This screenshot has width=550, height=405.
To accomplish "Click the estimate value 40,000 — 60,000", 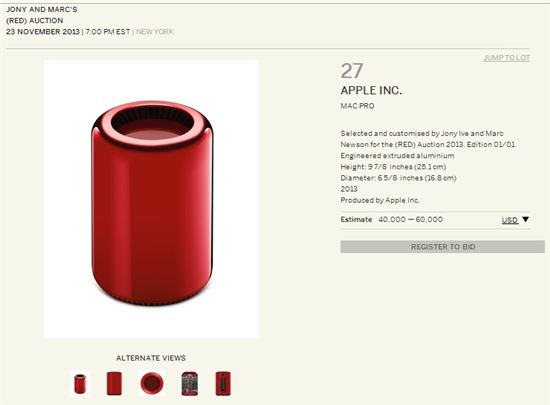I will (x=410, y=220).
